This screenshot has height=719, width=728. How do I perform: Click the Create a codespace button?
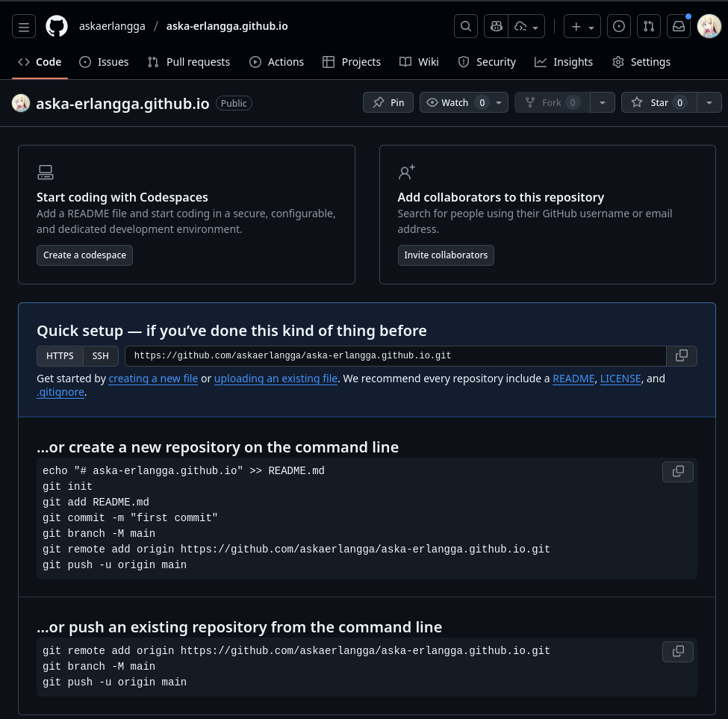(x=84, y=255)
